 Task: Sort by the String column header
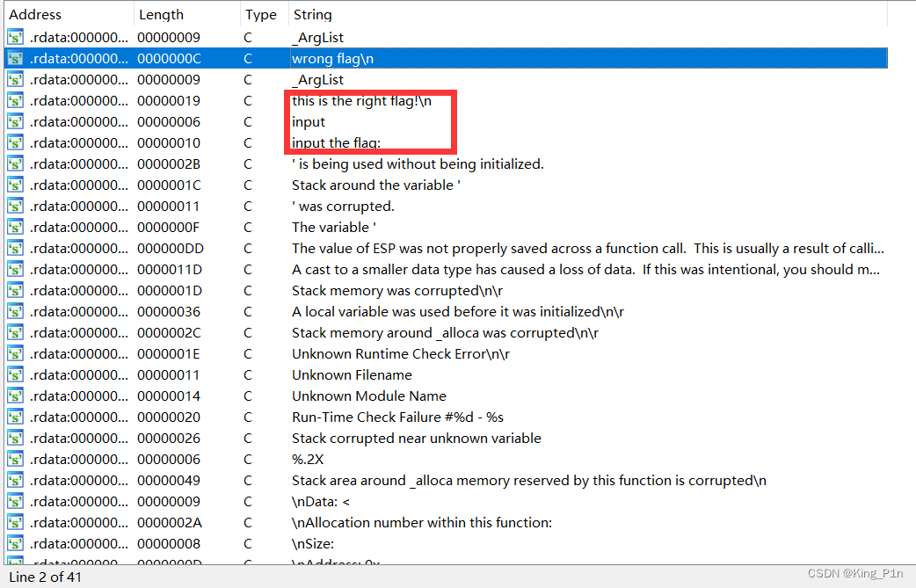point(313,15)
